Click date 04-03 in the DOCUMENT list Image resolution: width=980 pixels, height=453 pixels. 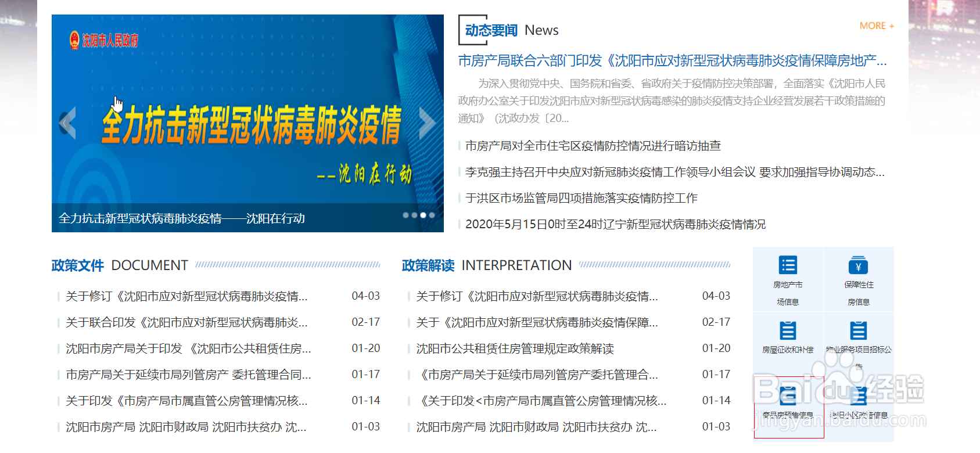366,296
